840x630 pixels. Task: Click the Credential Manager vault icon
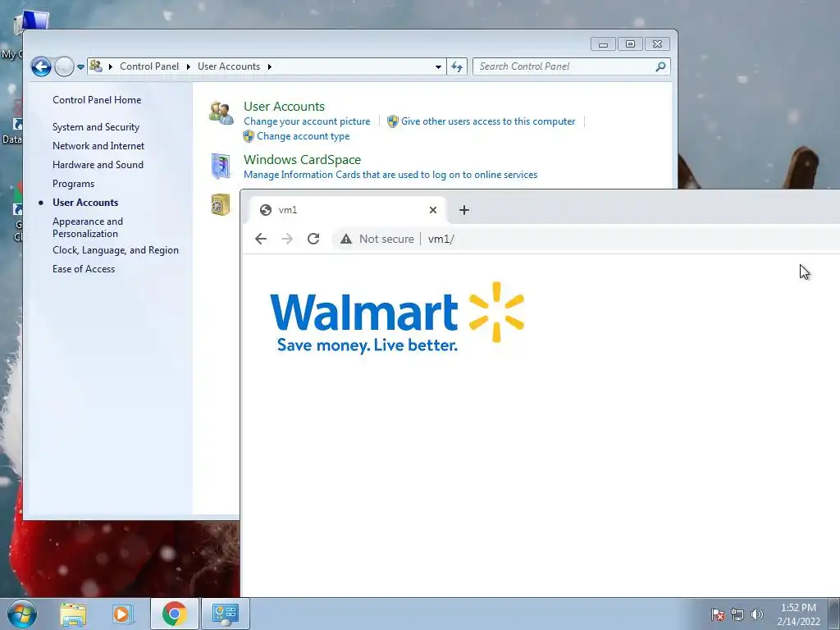coord(221,204)
